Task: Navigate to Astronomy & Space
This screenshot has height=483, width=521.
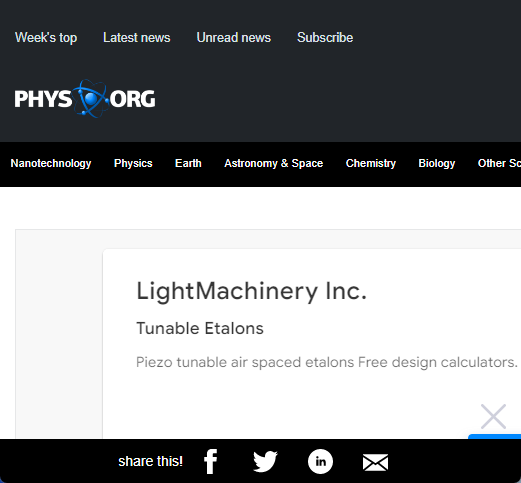Action: pyautogui.click(x=274, y=163)
